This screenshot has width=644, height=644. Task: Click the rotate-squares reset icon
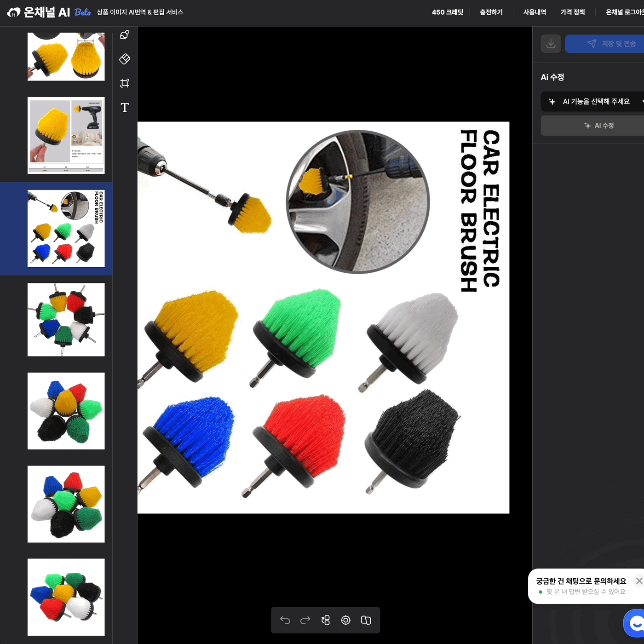tap(326, 621)
